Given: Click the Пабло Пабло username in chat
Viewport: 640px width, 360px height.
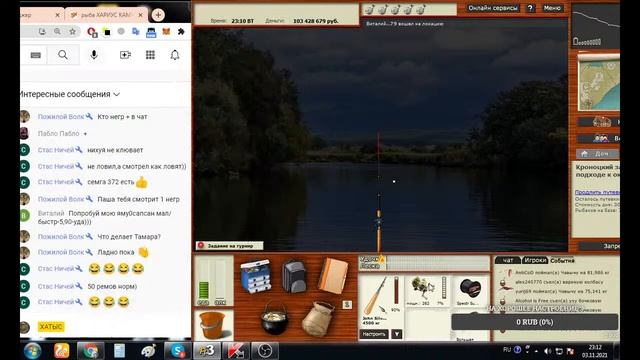Looking at the screenshot, I should (x=58, y=133).
